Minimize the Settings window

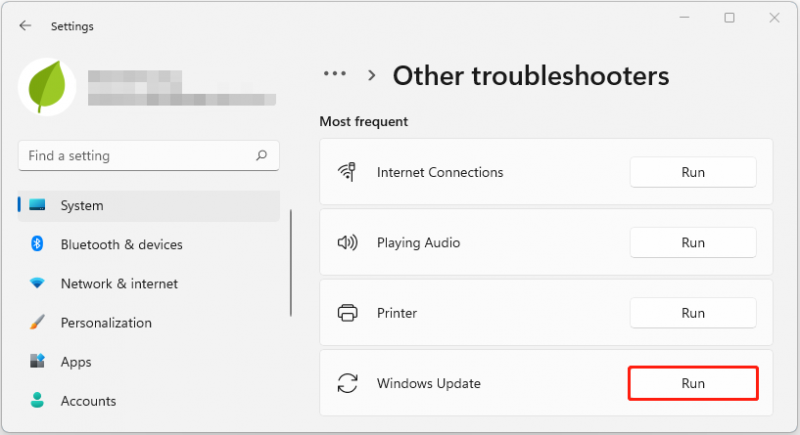[x=684, y=18]
